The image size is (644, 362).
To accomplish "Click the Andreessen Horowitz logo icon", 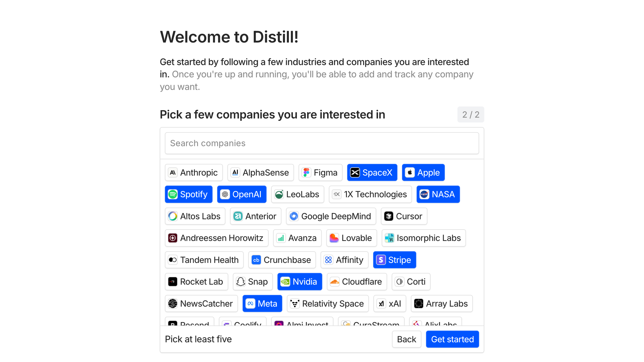I will tap(173, 238).
